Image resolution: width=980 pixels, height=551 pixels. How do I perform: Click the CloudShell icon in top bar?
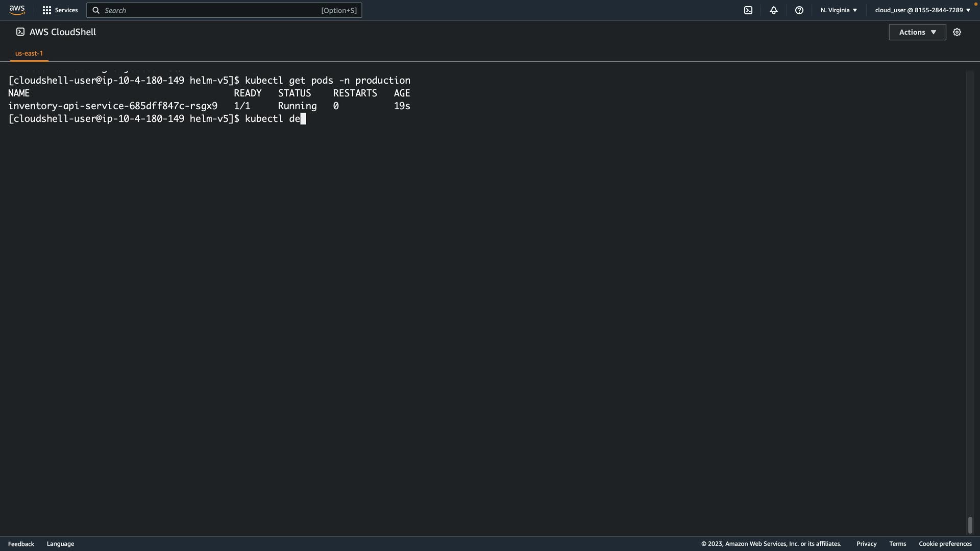coord(748,10)
